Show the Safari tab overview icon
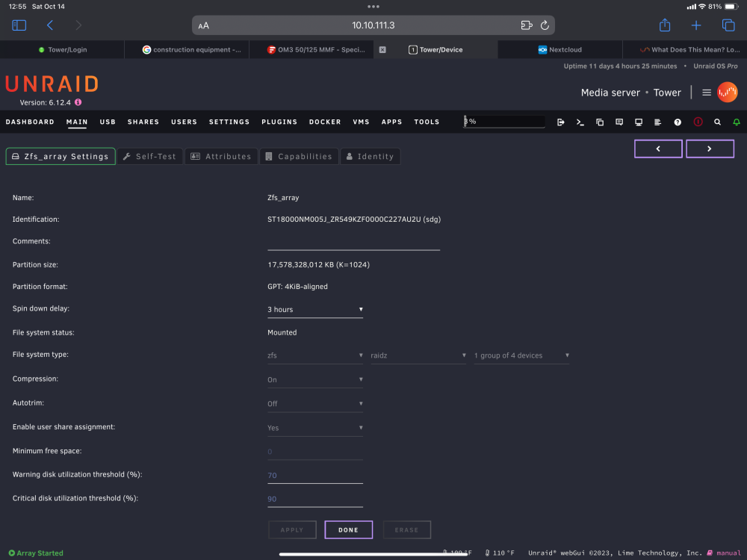This screenshot has width=747, height=560. (728, 25)
